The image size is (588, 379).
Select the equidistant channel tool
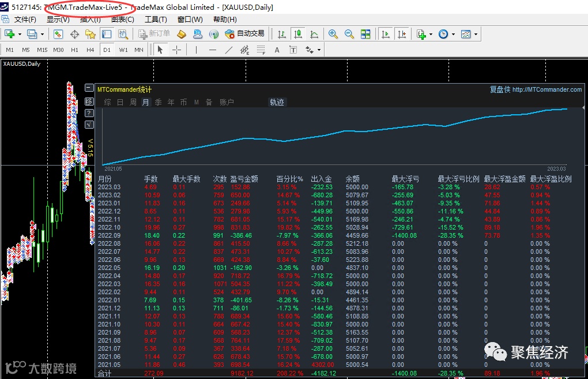pos(245,50)
